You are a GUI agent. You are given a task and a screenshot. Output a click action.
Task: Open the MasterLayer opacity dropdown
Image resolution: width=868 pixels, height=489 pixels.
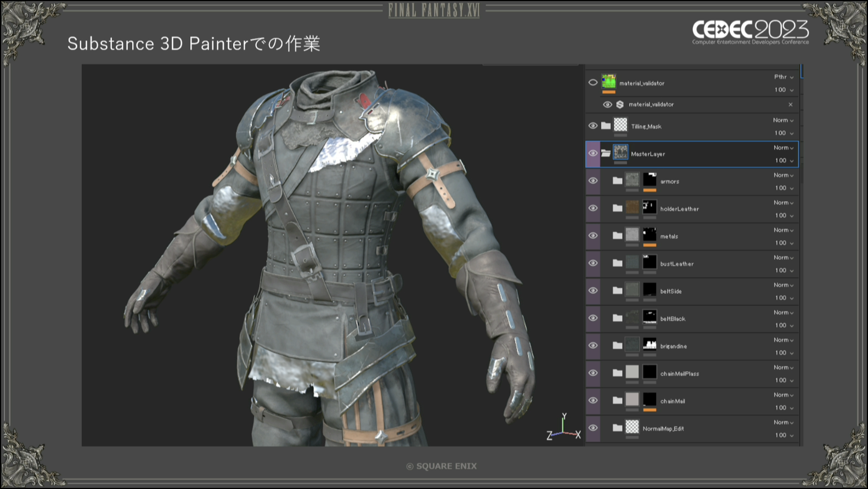pyautogui.click(x=784, y=161)
